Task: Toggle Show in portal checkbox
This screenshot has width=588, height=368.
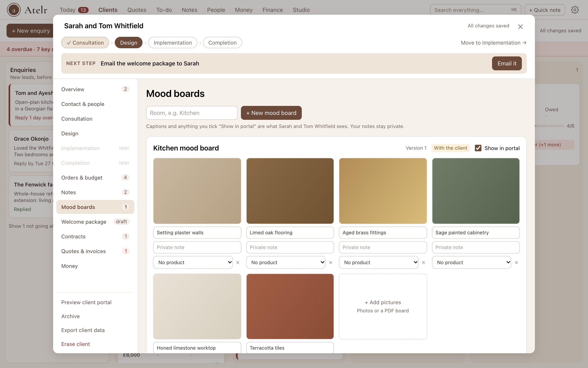Action: pos(478,148)
